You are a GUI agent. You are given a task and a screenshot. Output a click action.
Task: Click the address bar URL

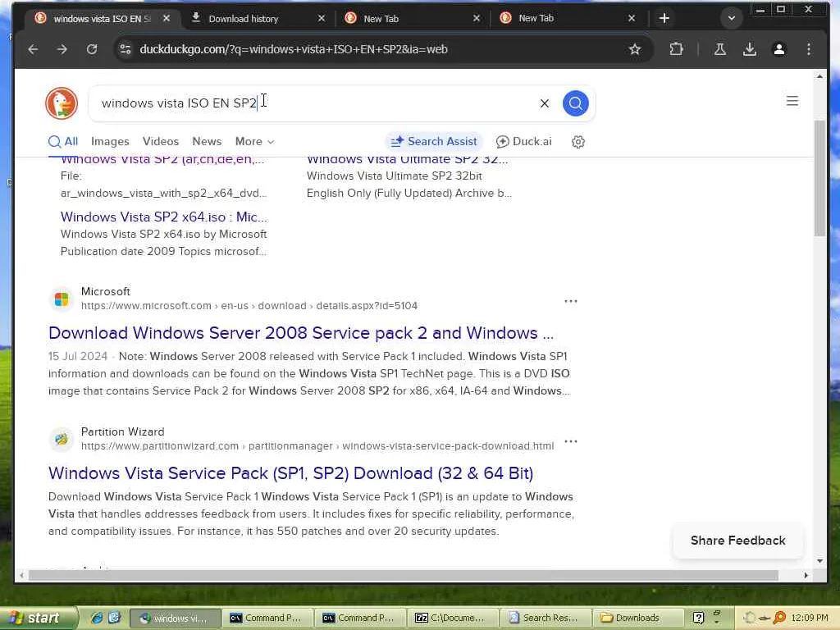tap(294, 49)
